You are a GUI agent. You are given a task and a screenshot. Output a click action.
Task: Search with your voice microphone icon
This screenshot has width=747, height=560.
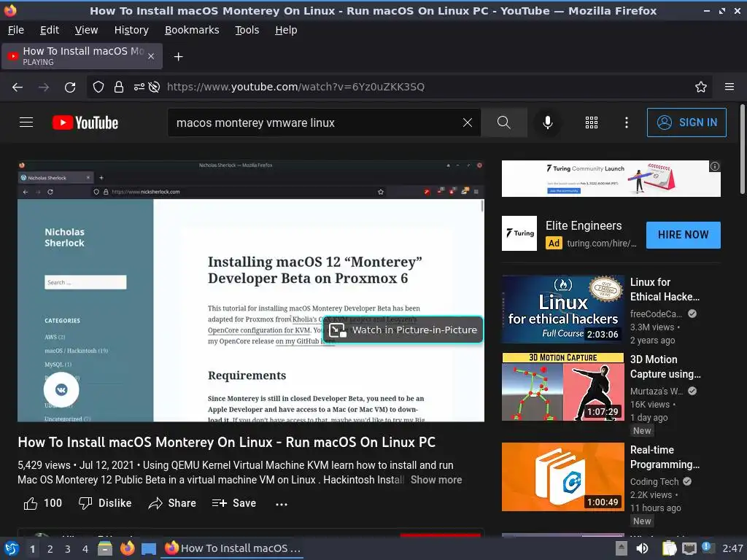[548, 122]
